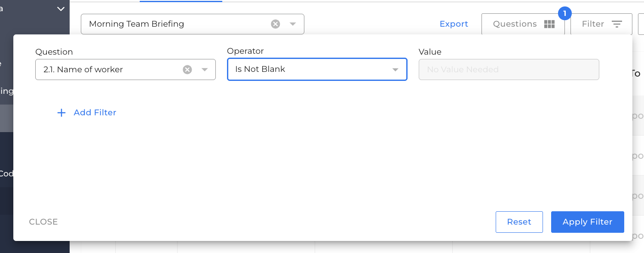Image resolution: width=644 pixels, height=253 pixels.
Task: Clear the Morning Team Briefing selection
Action: pos(276,24)
